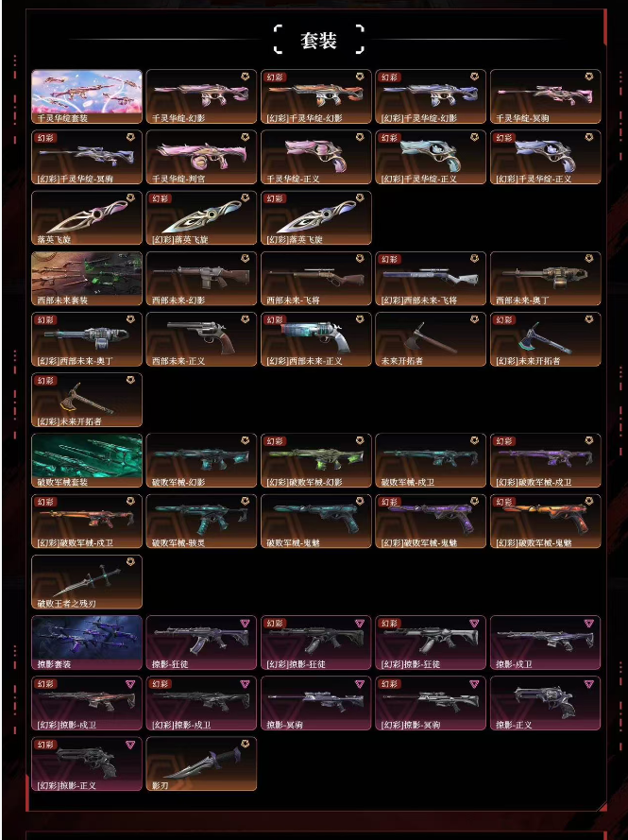Click the pink tier icon on 掠影-狂徒 card
The width and height of the screenshot is (628, 840).
[x=246, y=623]
